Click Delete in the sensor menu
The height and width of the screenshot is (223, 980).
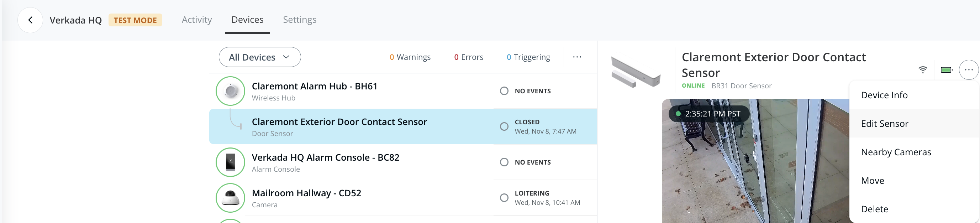tap(875, 209)
